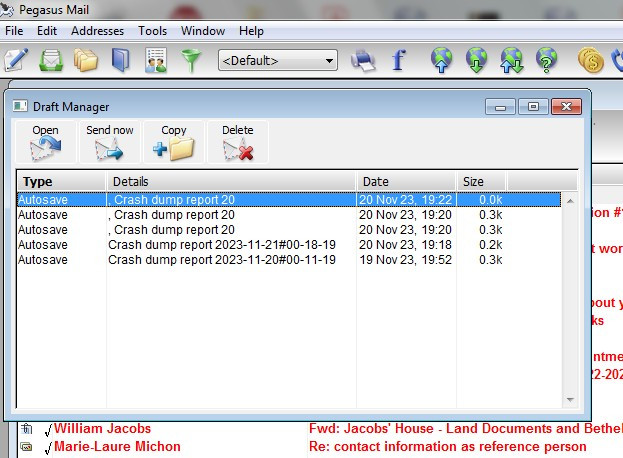The width and height of the screenshot is (623, 458).
Task: Open the new mail inbox tray icon
Action: point(51,60)
